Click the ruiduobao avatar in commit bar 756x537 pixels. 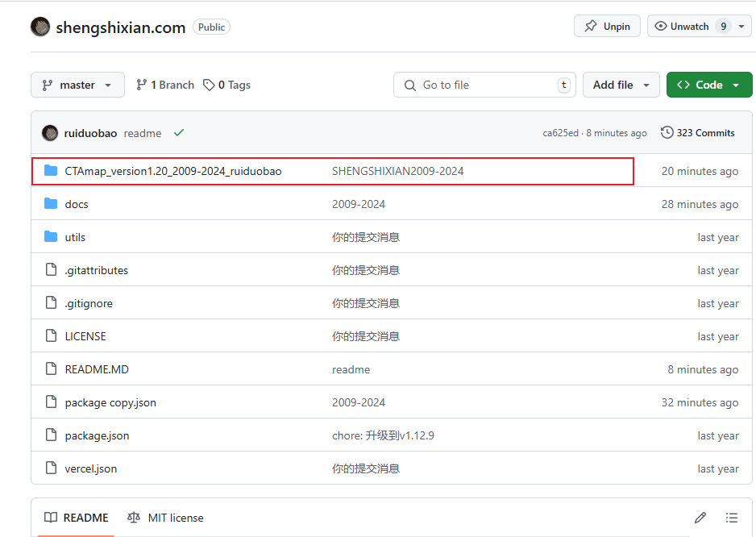50,133
